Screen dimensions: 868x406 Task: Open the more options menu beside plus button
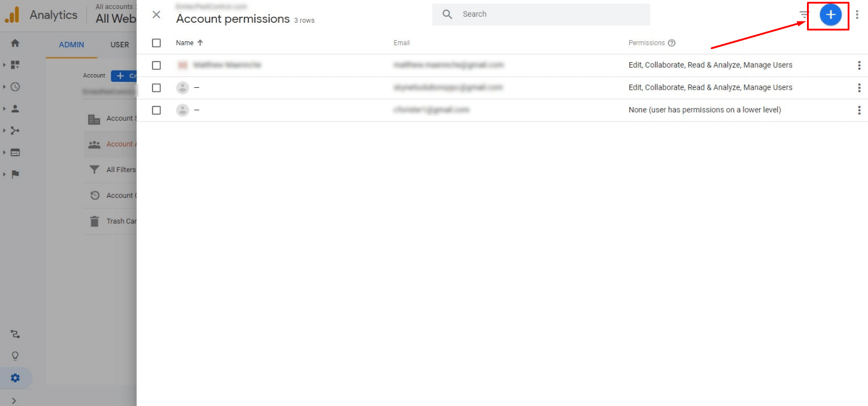tap(857, 15)
